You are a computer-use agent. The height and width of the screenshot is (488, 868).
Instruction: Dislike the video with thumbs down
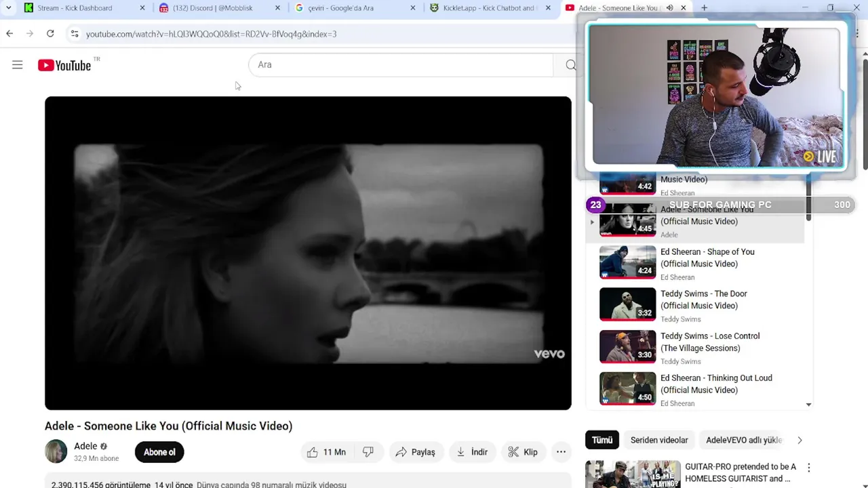click(368, 452)
